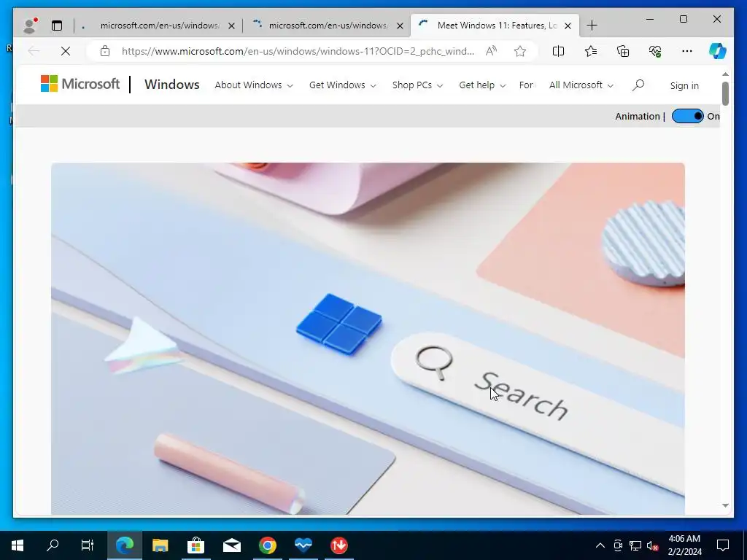Click Microsoft Edge taskbar icon
This screenshot has width=747, height=560.
point(125,545)
